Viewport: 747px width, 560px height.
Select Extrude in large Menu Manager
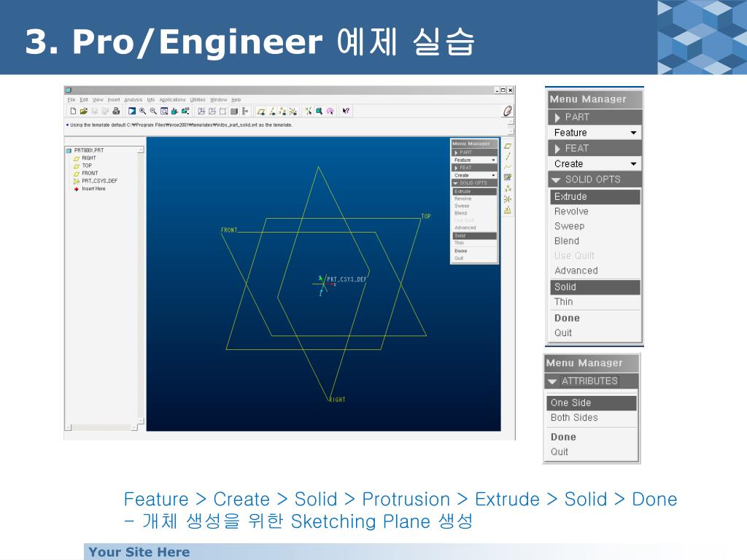[x=595, y=197]
